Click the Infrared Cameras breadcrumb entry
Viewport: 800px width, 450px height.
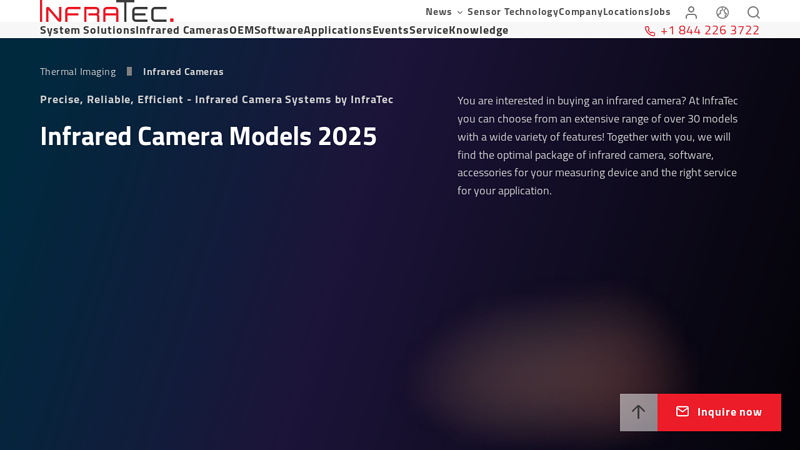[x=183, y=71]
